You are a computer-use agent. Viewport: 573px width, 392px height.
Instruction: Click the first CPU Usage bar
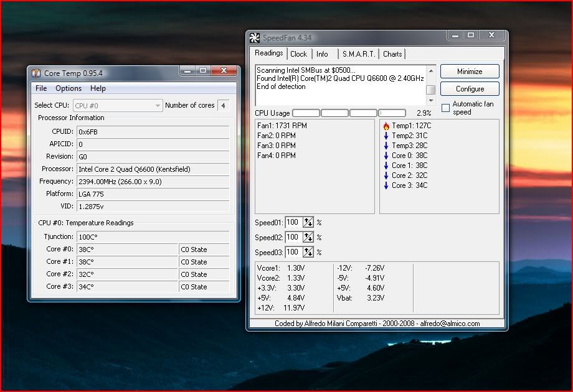point(306,113)
